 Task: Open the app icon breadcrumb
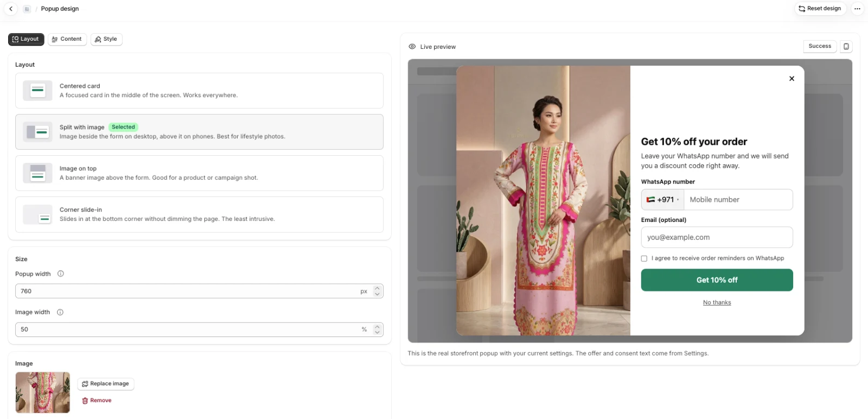coord(27,9)
